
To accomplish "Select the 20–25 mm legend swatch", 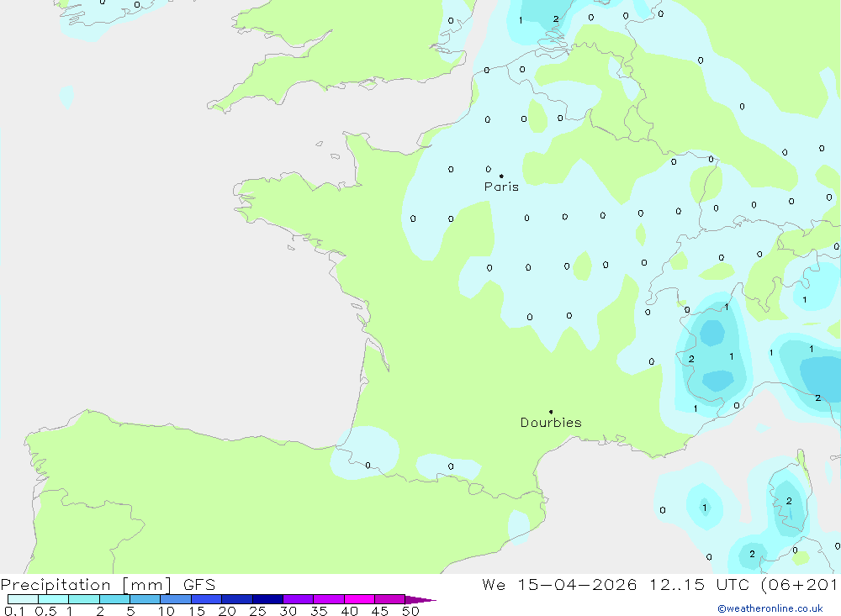I will (237, 599).
